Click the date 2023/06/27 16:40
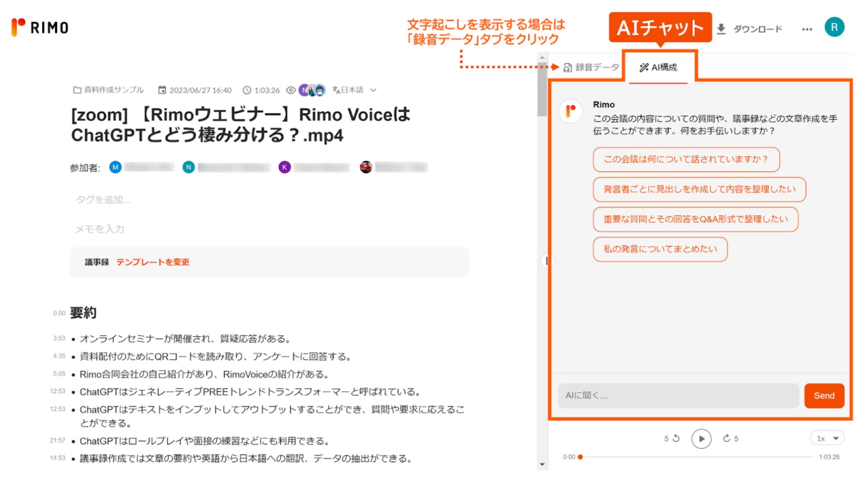The image size is (868, 482). 200,90
